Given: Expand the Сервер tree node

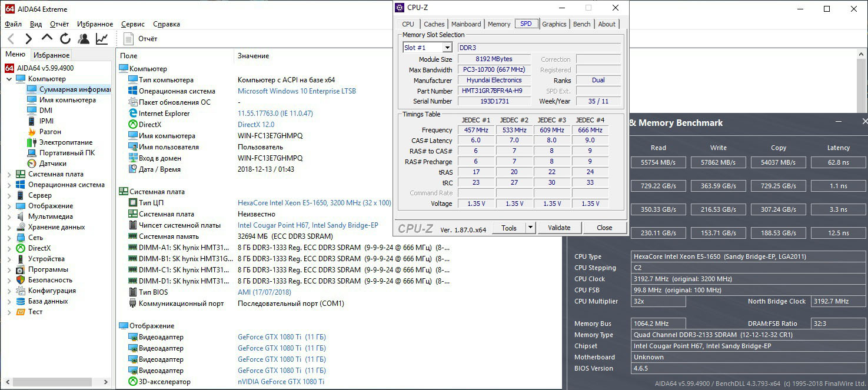Looking at the screenshot, I should [9, 195].
